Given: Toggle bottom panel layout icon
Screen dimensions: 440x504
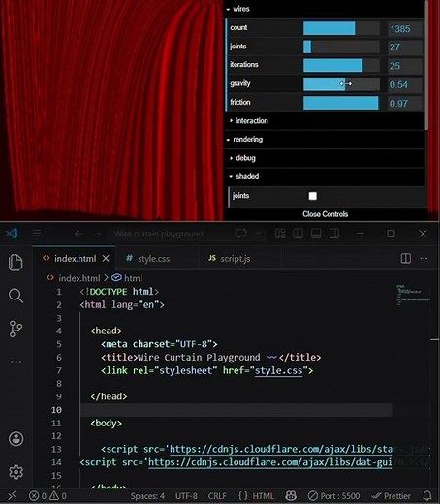Looking at the screenshot, I should [316, 234].
